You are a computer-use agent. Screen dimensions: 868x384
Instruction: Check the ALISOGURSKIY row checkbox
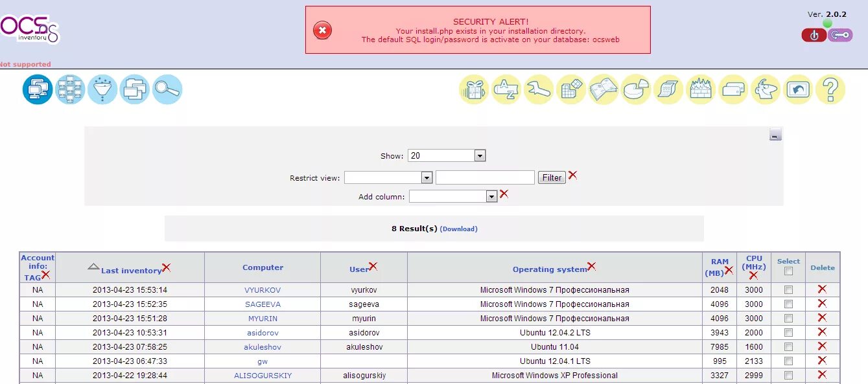point(788,375)
